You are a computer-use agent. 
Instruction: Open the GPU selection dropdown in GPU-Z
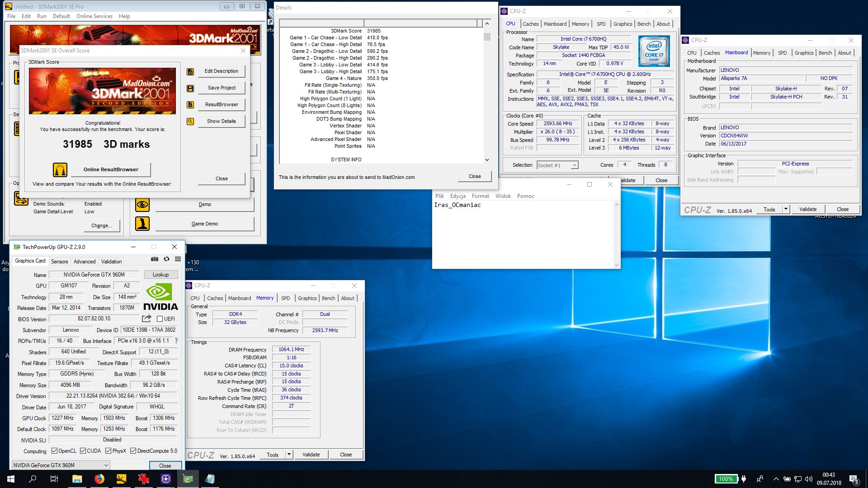point(61,465)
